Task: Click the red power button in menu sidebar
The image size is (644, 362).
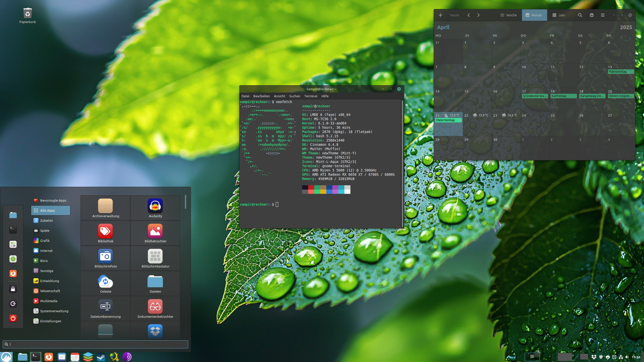Action: (x=13, y=318)
